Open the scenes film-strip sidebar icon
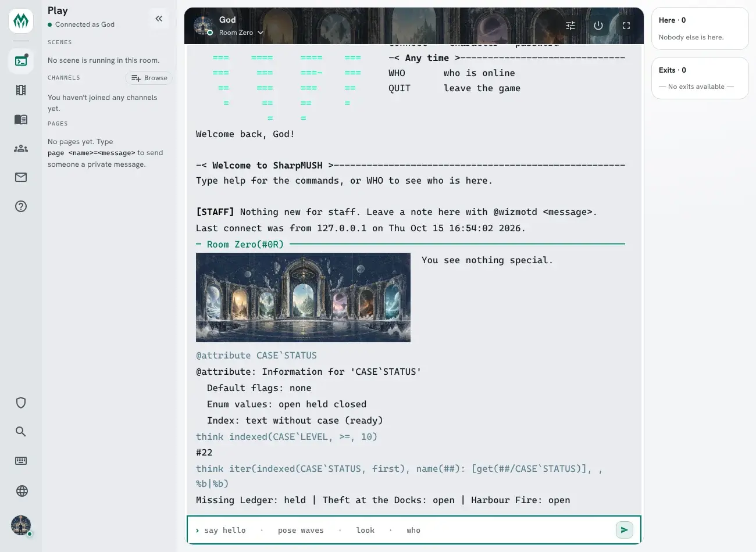Image resolution: width=756 pixels, height=552 pixels. [x=21, y=90]
